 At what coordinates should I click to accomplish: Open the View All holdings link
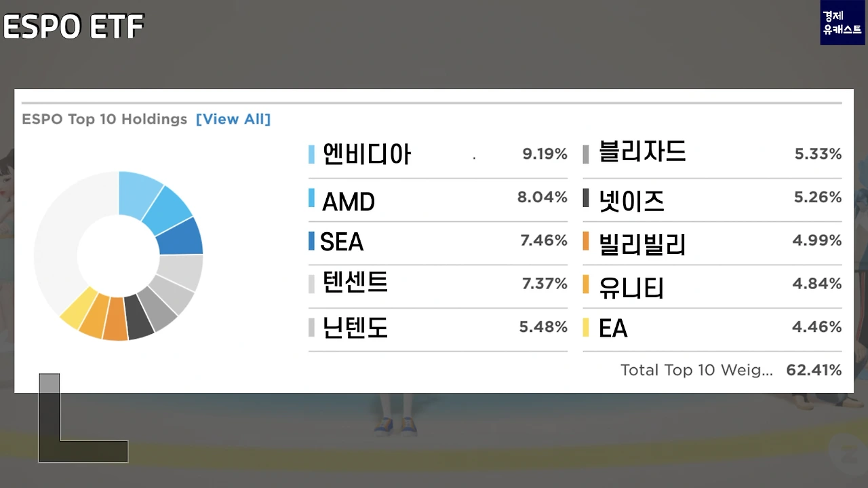point(233,119)
